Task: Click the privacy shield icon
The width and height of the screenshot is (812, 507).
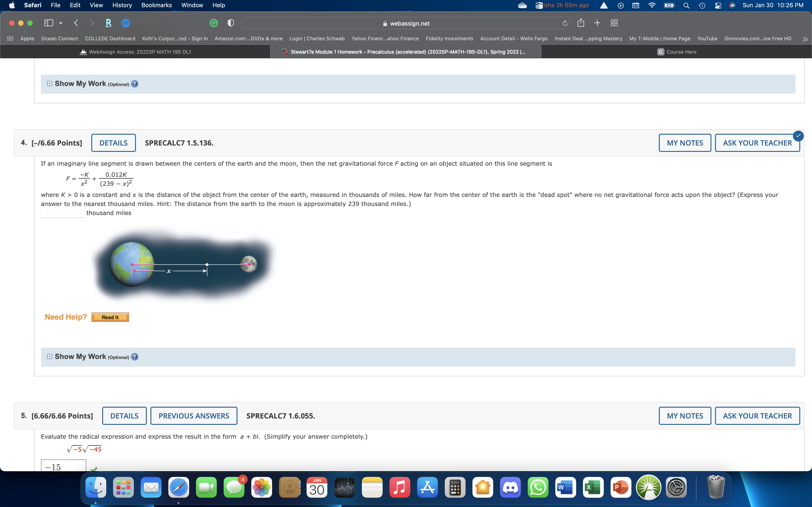Action: coord(230,23)
